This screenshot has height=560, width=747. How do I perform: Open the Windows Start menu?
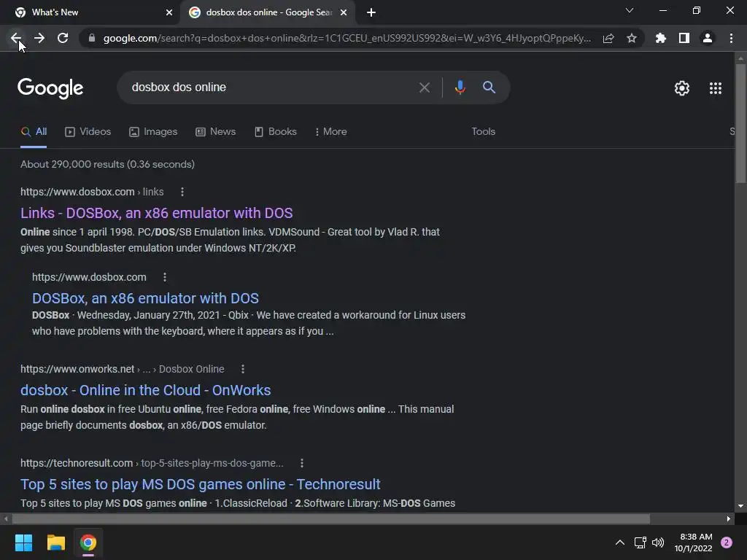coord(23,542)
